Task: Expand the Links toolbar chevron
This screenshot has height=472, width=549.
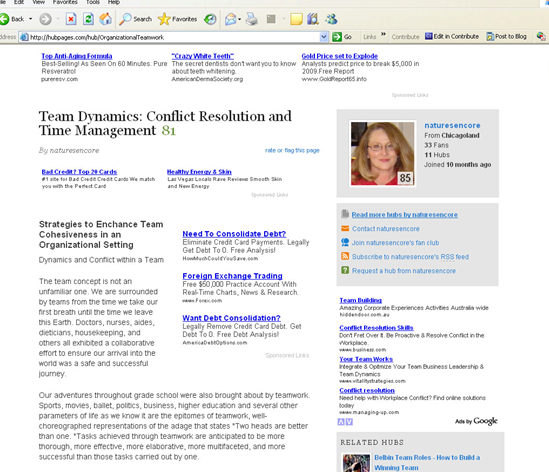Action: (383, 34)
